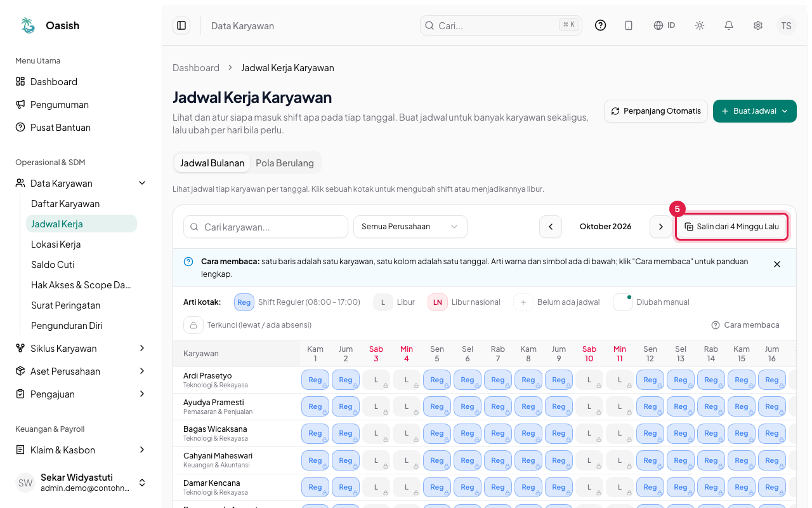Open the notifications bell

pos(729,25)
